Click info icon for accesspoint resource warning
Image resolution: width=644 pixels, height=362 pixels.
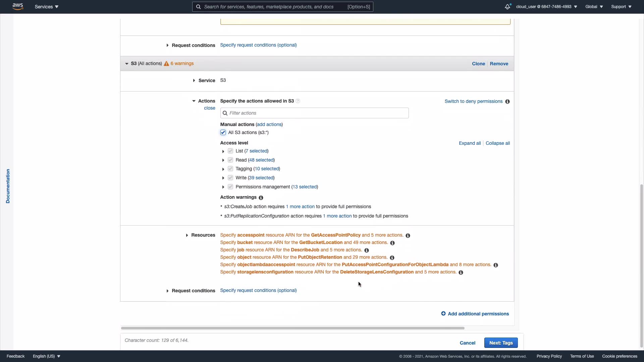pos(408,236)
